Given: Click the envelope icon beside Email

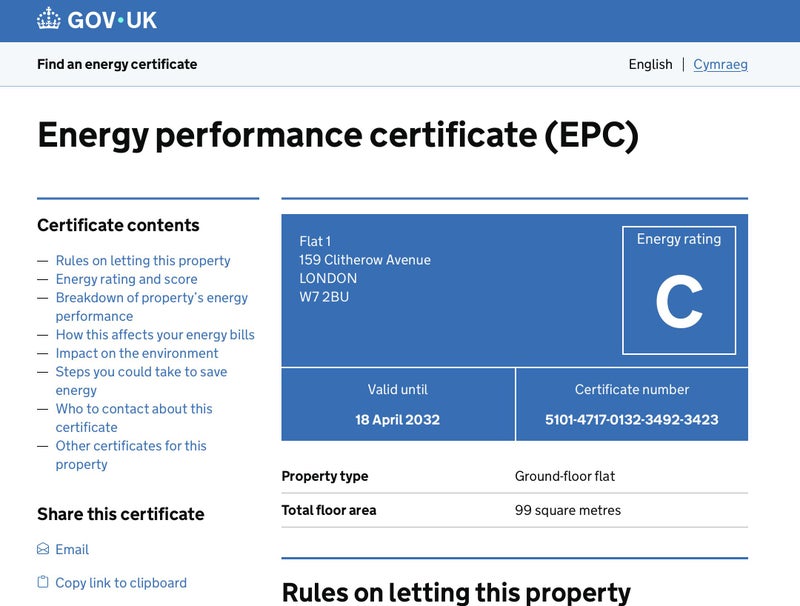Looking at the screenshot, I should [x=43, y=549].
